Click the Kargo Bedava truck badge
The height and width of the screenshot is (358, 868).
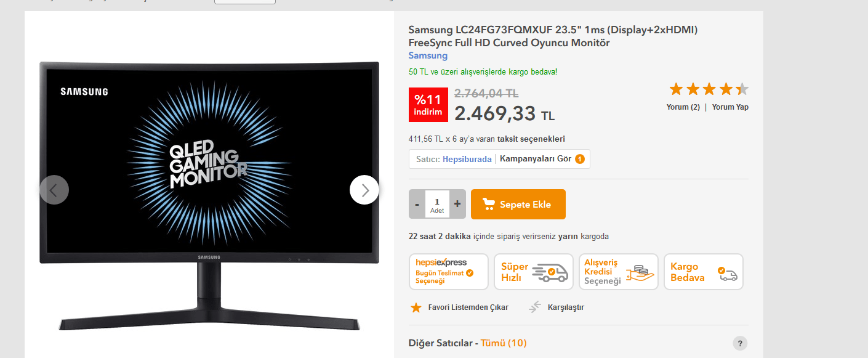704,272
